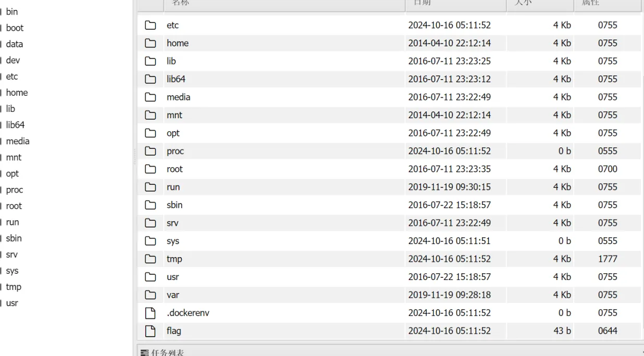644x356 pixels.
Task: Select usr in the sidebar tree
Action: click(12, 303)
